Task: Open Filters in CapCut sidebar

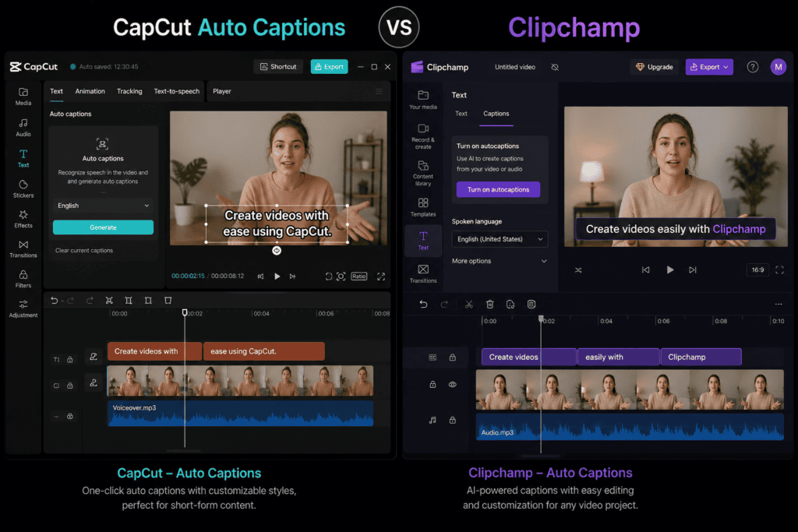Action: pyautogui.click(x=23, y=279)
